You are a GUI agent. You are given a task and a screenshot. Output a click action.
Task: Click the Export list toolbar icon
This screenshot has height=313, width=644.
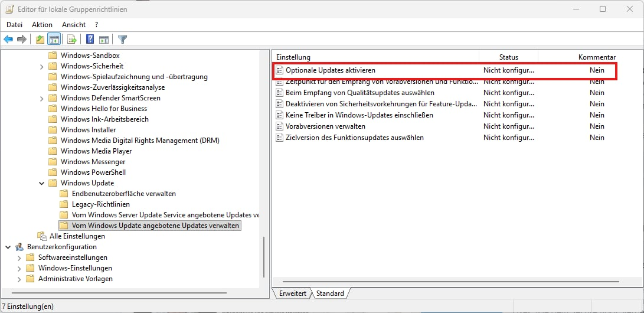[x=72, y=40]
